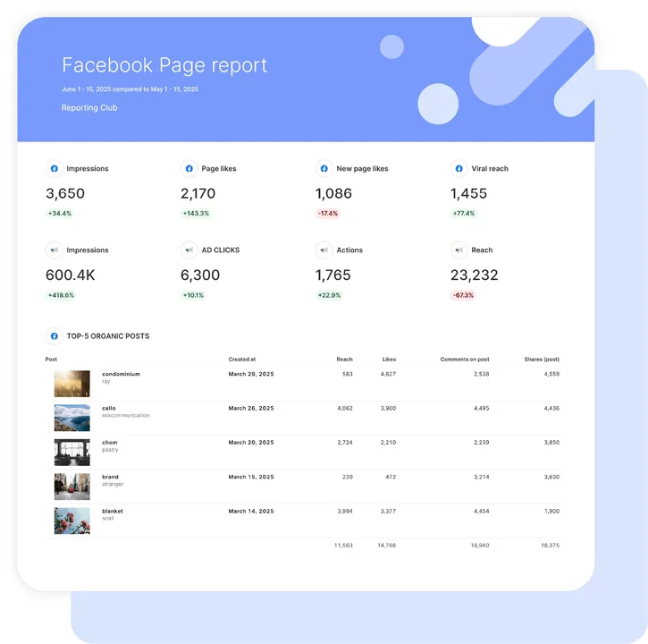Click the Facebook icon next to Page likes
The image size is (648, 644).
189,169
